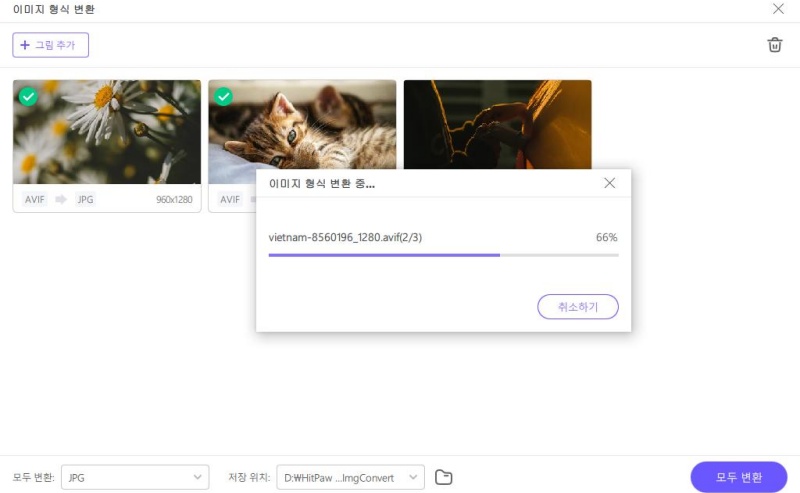Click the plus icon on add picture
The image size is (800, 493).
coord(24,45)
